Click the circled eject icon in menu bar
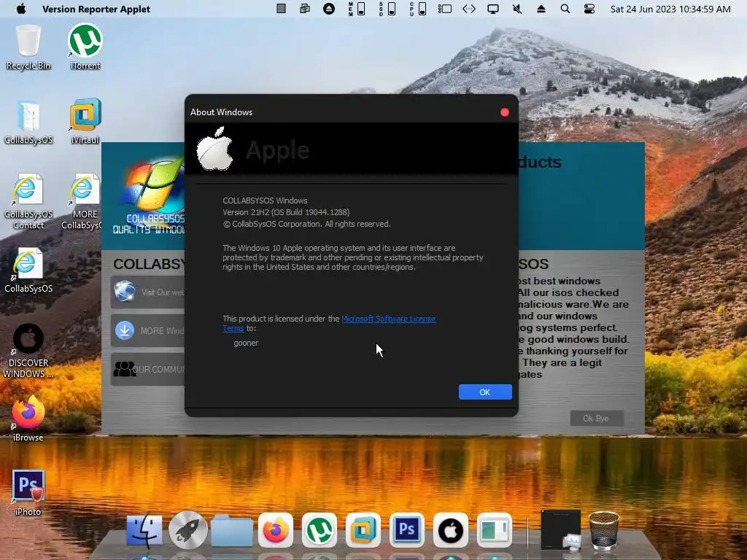This screenshot has width=747, height=560. tap(329, 9)
